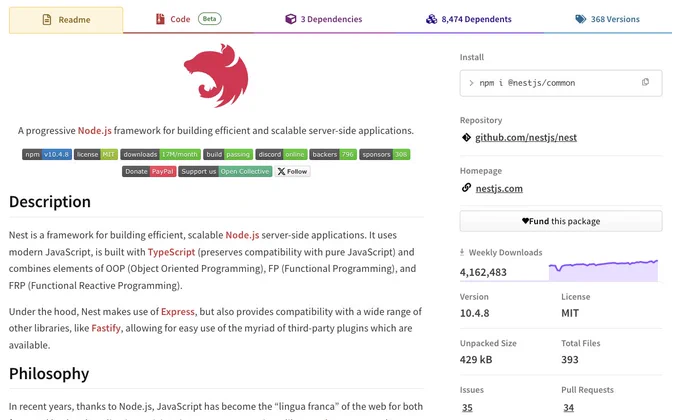Image resolution: width=680 pixels, height=420 pixels.
Task: Click the unpacked size 429 kB
Action: [476, 360]
